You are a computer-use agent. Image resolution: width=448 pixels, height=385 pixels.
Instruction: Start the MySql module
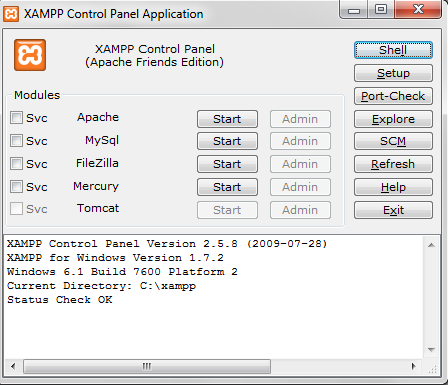click(227, 141)
